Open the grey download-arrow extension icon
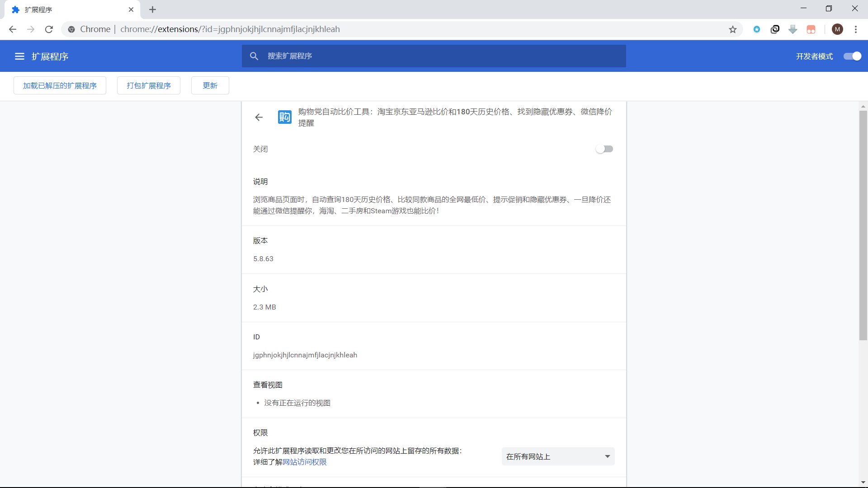This screenshot has width=868, height=488. (793, 29)
